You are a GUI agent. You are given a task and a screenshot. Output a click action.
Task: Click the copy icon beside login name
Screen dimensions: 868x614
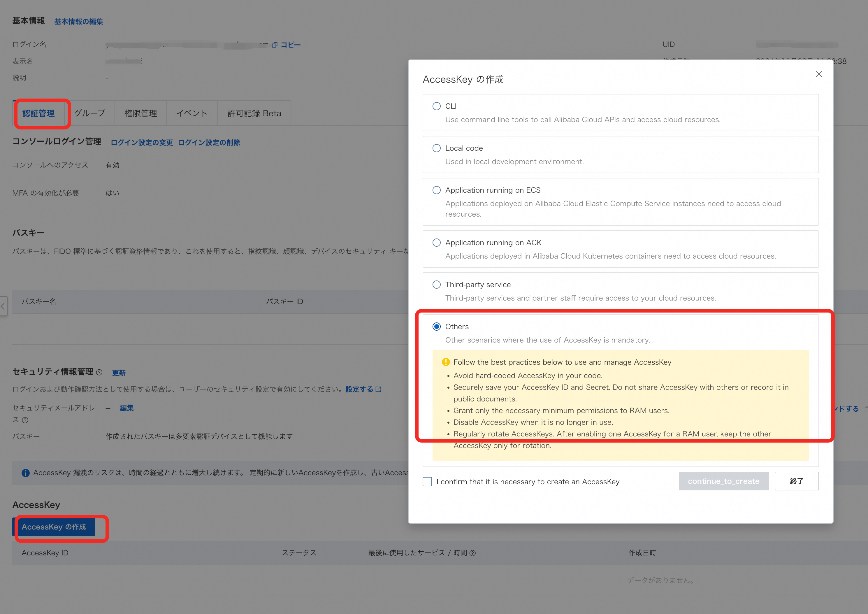(275, 45)
